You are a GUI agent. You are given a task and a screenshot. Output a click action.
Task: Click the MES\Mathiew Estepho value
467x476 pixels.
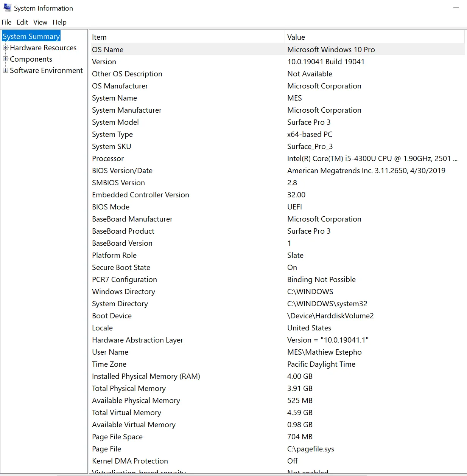[324, 352]
